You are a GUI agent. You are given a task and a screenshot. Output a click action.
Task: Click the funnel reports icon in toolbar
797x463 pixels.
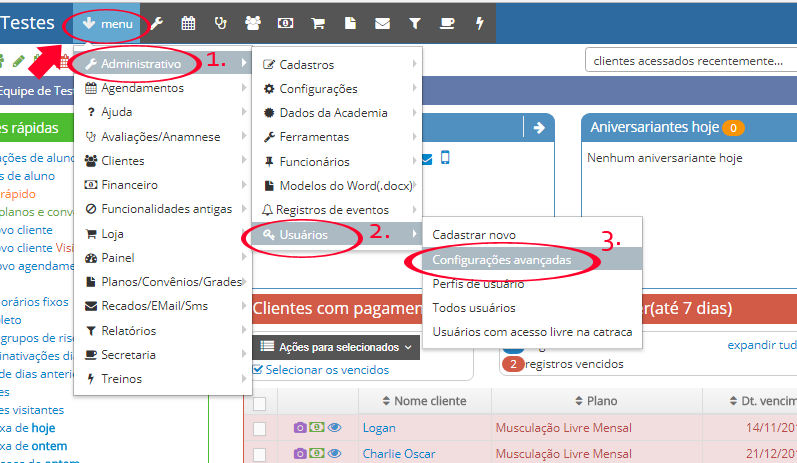[414, 23]
